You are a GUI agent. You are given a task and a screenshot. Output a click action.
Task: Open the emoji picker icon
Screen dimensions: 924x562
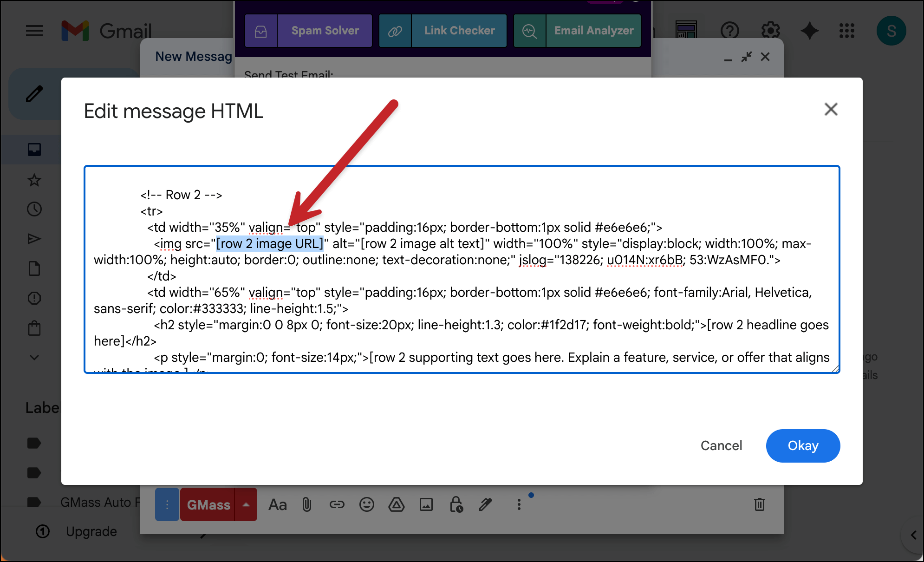click(366, 504)
